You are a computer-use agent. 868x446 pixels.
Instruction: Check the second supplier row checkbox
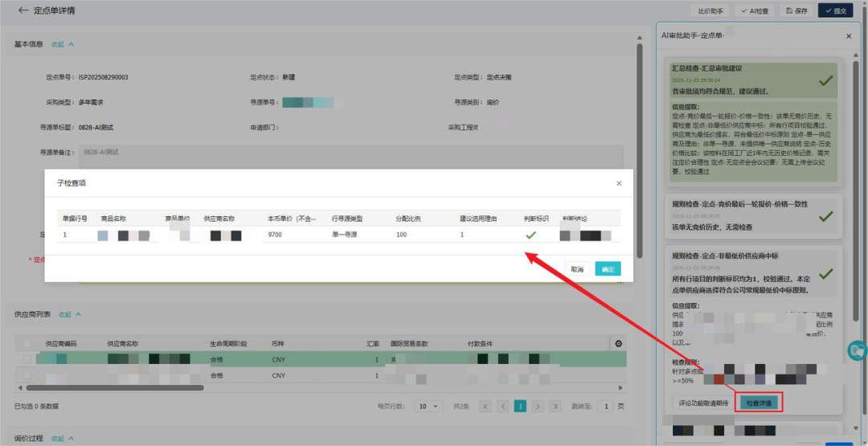pos(28,375)
